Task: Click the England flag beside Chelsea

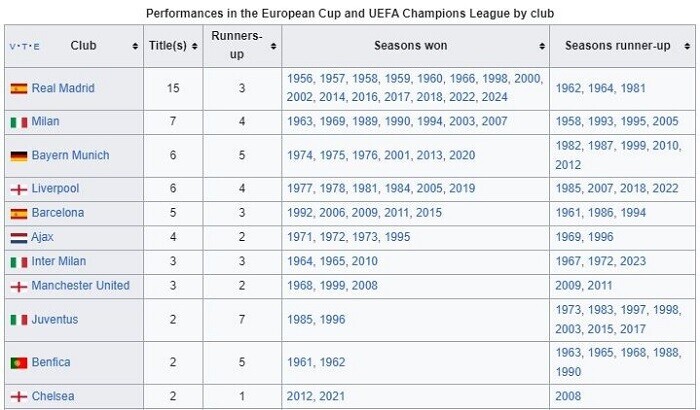Action: click(19, 397)
